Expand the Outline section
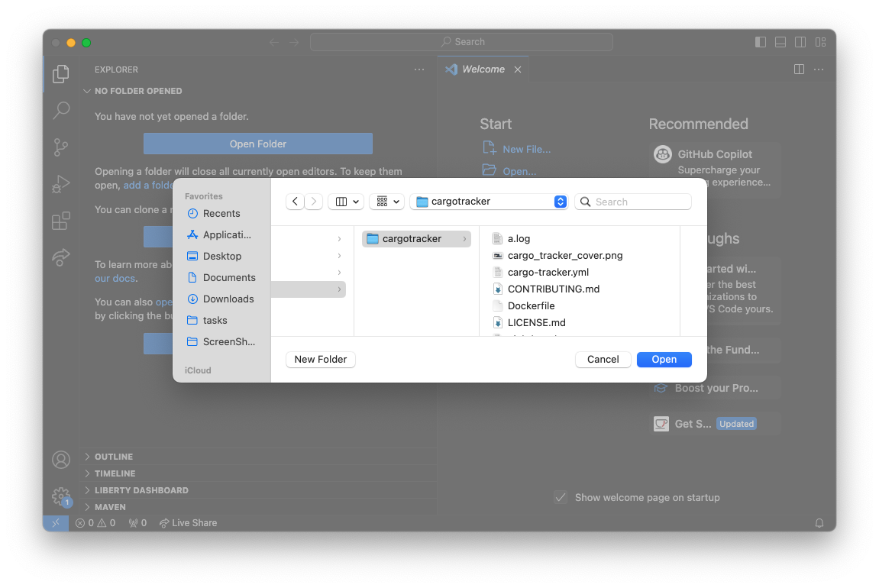This screenshot has width=879, height=588. [114, 457]
